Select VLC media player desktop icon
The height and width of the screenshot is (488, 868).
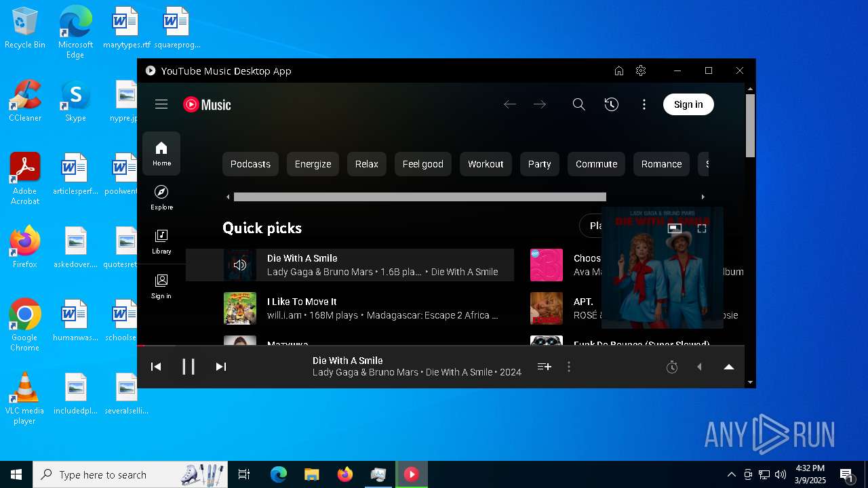[25, 399]
